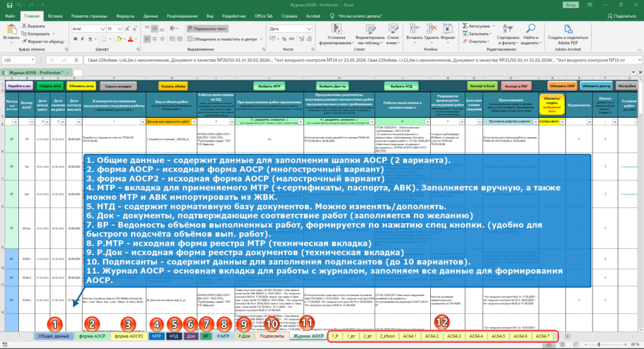Click the Настройки button
The height and width of the screenshot is (349, 644).
[627, 86]
